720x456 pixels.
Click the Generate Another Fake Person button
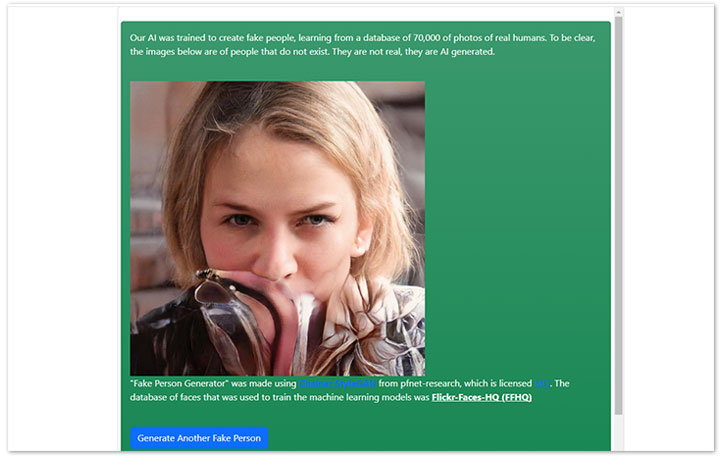199,438
